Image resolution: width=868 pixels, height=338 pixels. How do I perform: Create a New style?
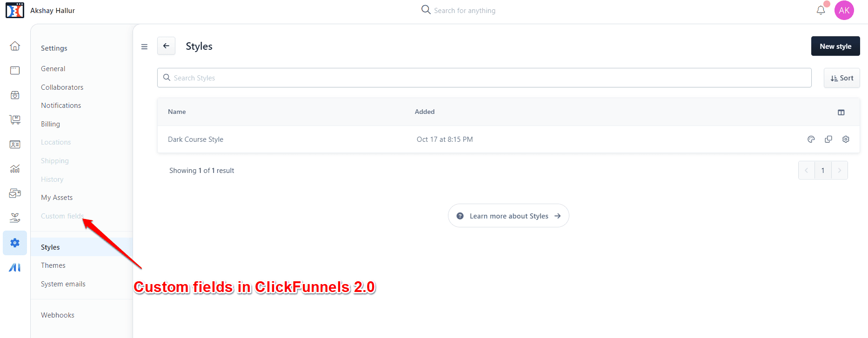(x=835, y=46)
